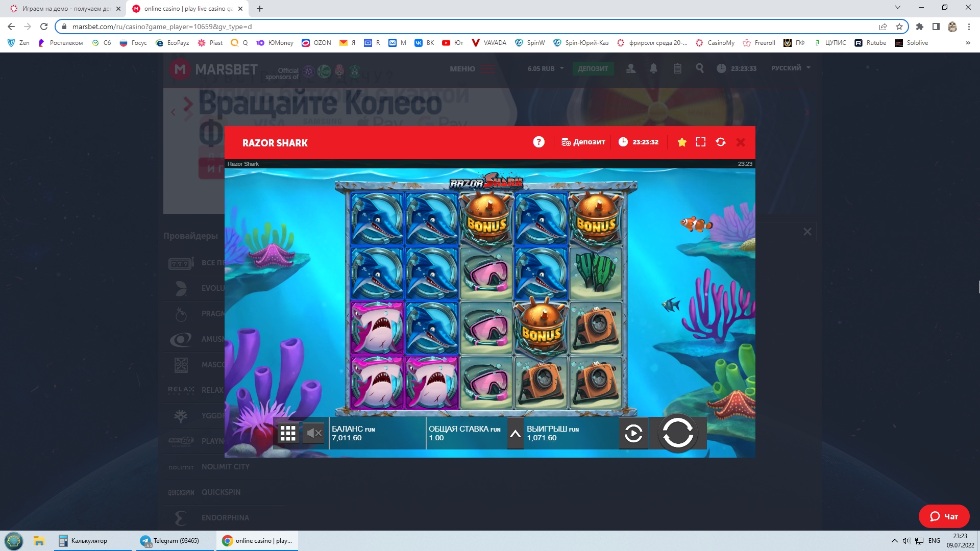Open notifications bell icon

[x=653, y=68]
